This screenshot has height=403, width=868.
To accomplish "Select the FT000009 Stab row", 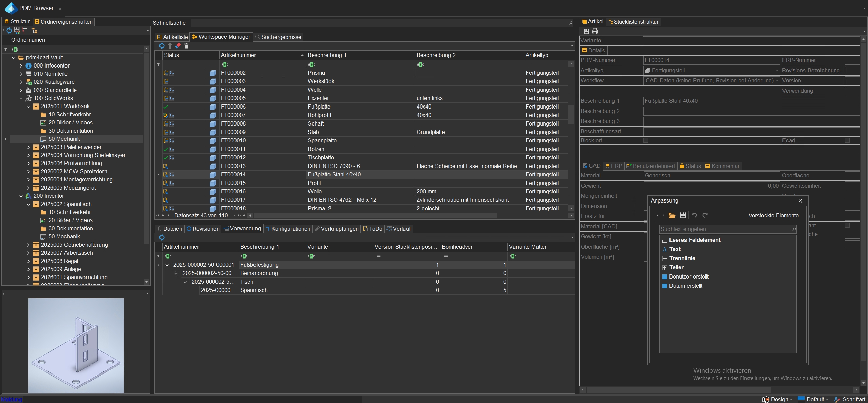I will click(365, 132).
